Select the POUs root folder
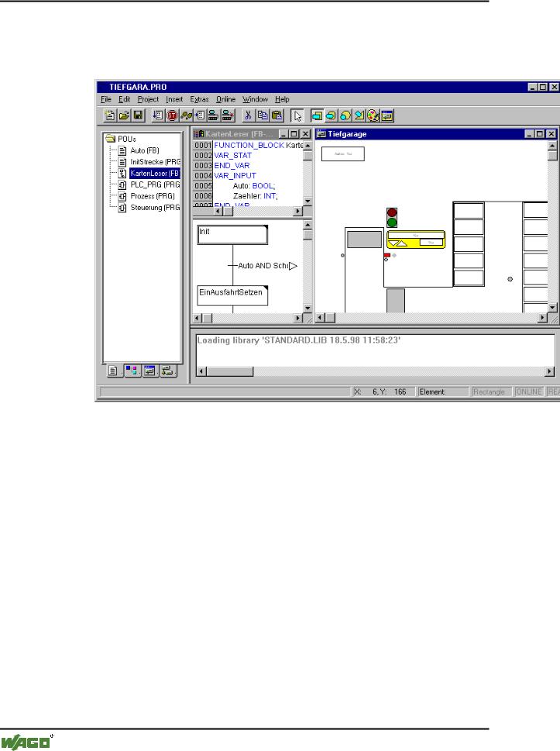Viewport: 560px width, 751px height. (122, 139)
